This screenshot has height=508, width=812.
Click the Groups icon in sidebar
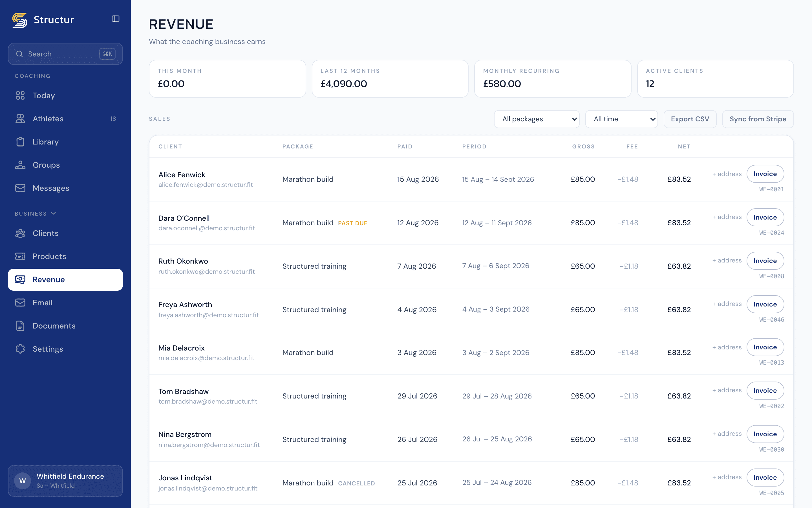coord(20,165)
